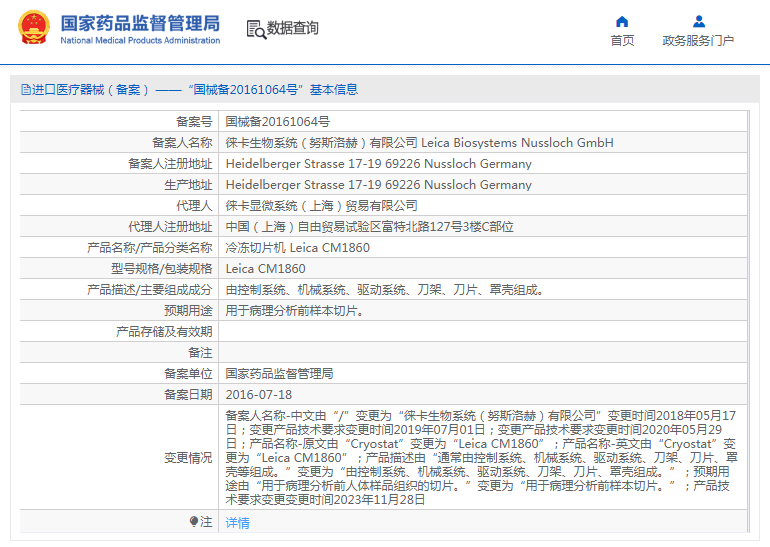Go to 首页 home page
The width and height of the screenshot is (770, 547).
click(622, 40)
